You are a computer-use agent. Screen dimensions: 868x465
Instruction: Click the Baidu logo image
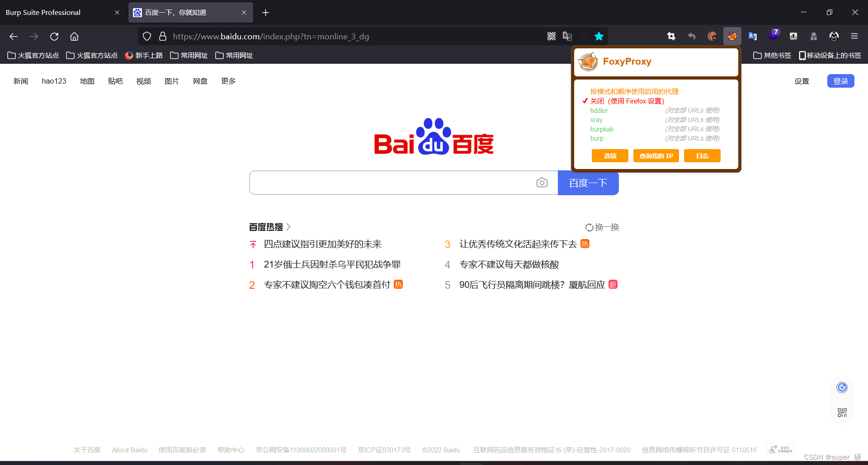434,136
